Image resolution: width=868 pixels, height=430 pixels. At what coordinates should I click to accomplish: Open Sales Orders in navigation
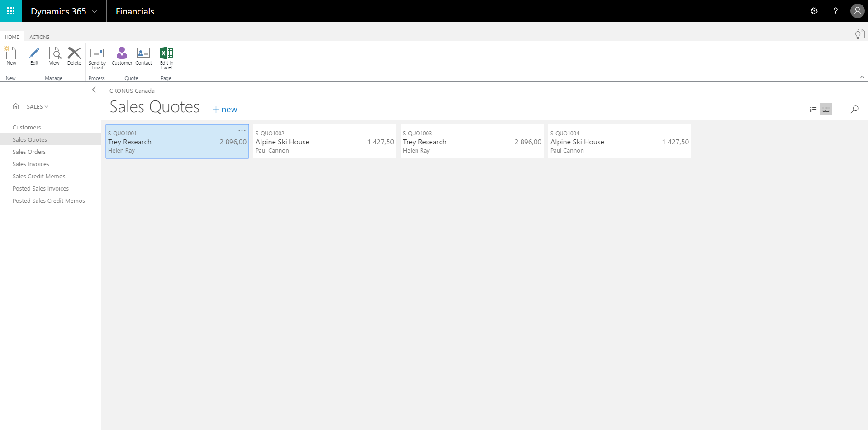click(x=29, y=152)
